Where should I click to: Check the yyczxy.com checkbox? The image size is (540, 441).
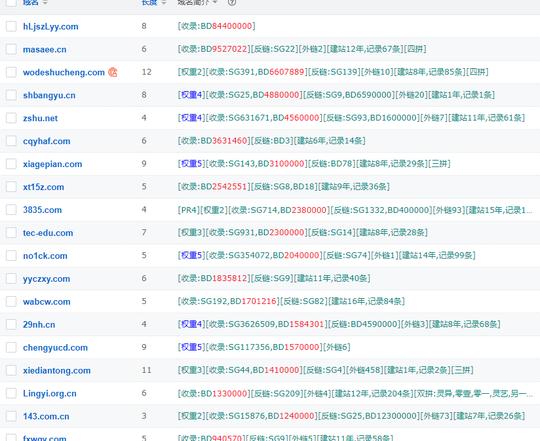click(11, 279)
